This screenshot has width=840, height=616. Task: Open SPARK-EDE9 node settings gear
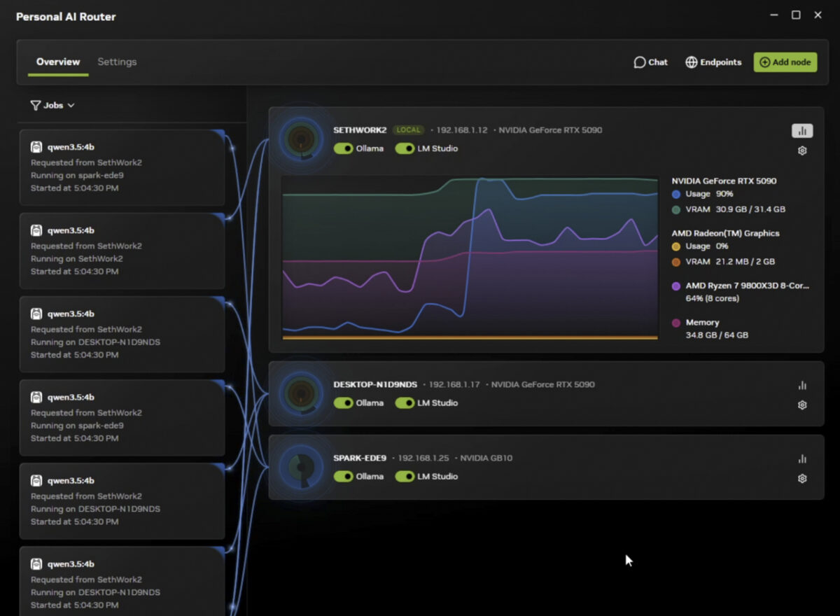802,478
